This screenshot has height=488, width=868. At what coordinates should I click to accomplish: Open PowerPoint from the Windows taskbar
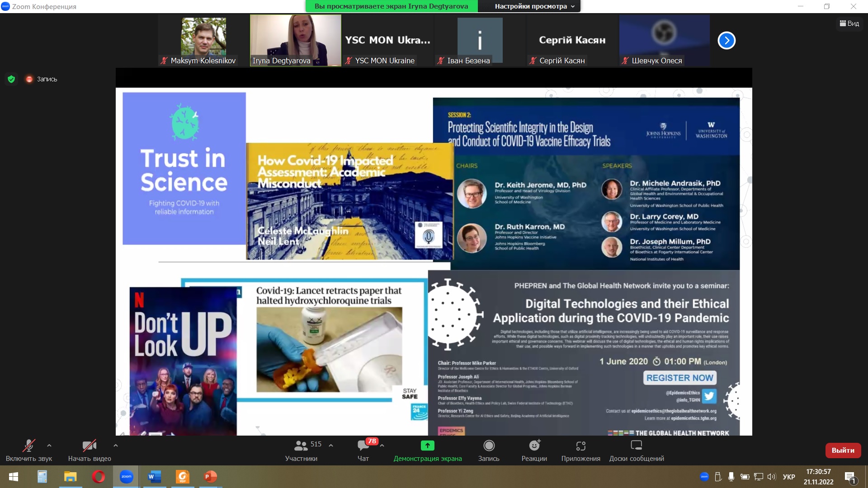point(210,476)
